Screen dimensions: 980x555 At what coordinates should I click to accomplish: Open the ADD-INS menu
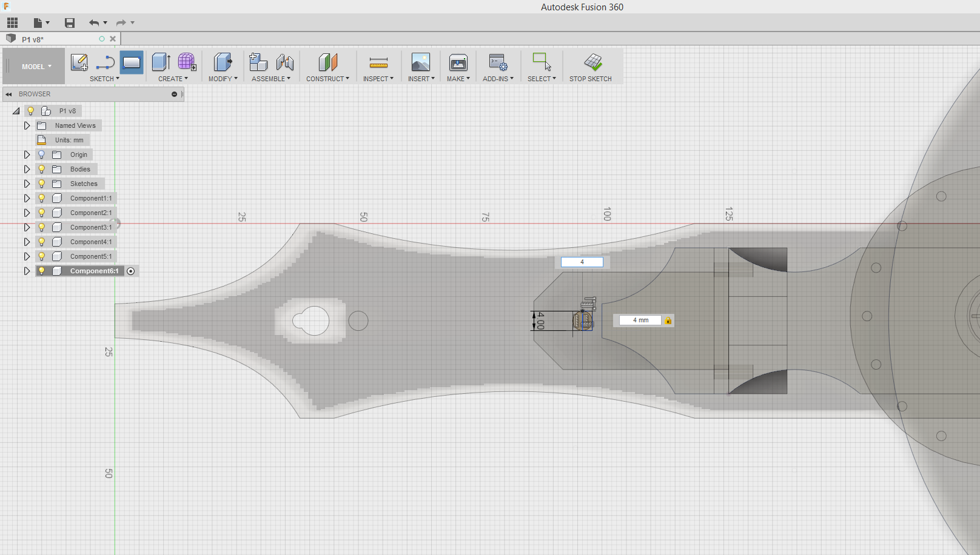498,79
